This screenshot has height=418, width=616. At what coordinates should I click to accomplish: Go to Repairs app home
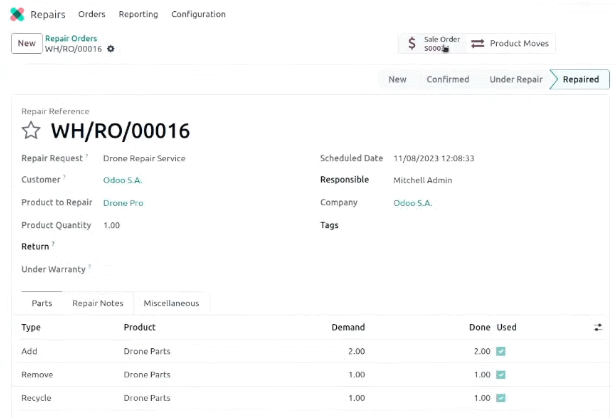point(48,15)
